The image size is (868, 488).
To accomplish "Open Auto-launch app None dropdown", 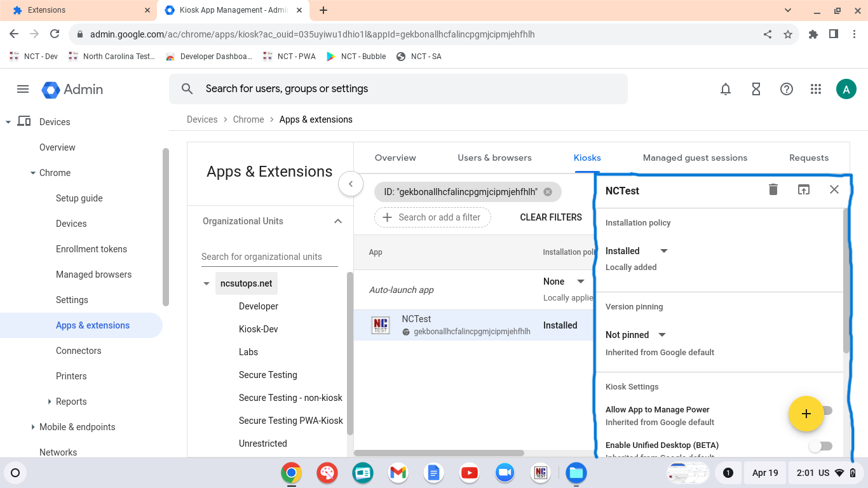I will tap(564, 281).
